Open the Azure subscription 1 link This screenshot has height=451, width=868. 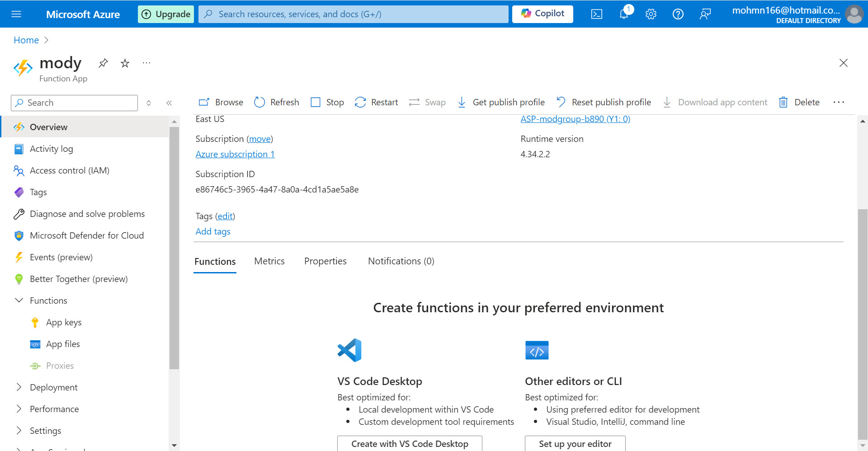[235, 154]
